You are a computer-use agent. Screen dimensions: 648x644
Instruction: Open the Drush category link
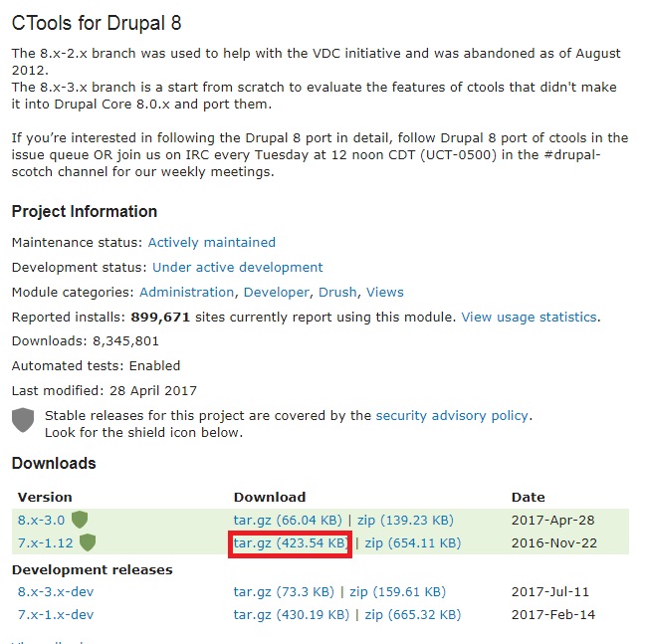point(337,293)
